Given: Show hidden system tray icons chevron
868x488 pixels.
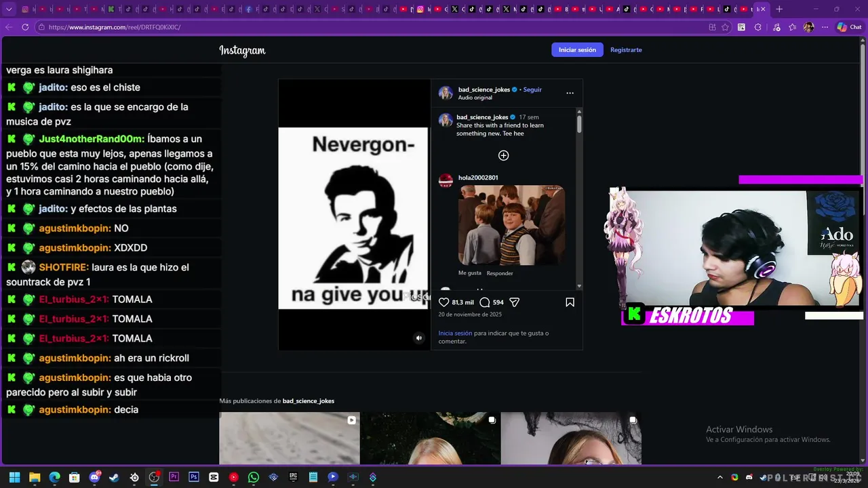Looking at the screenshot, I should click(x=720, y=477).
